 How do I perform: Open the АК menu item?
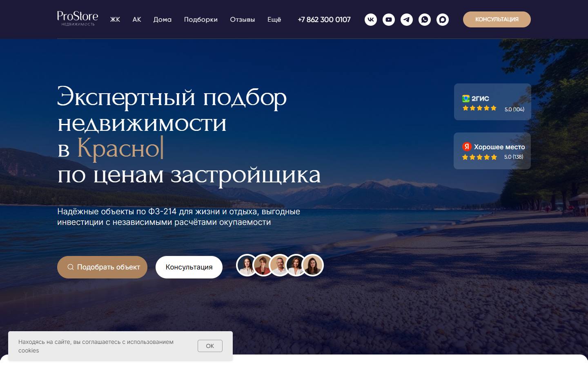[137, 20]
